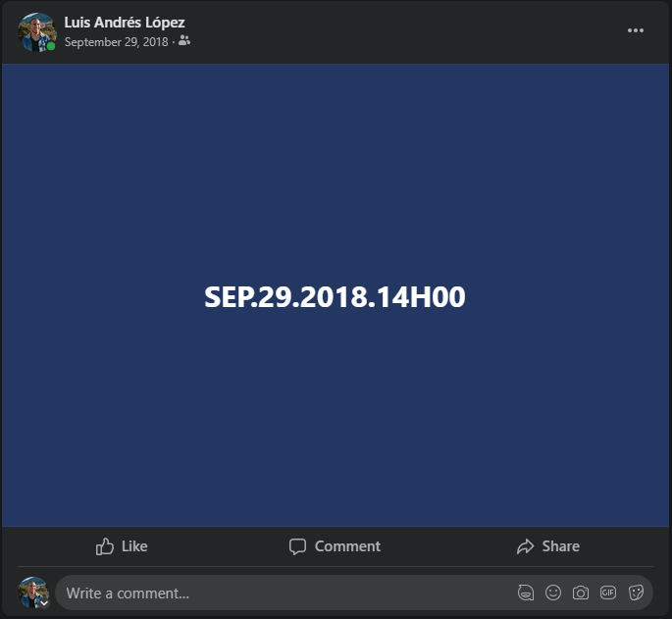Viewport: 672px width, 619px height.
Task: Open the sticker picker icon
Action: pyautogui.click(x=636, y=593)
